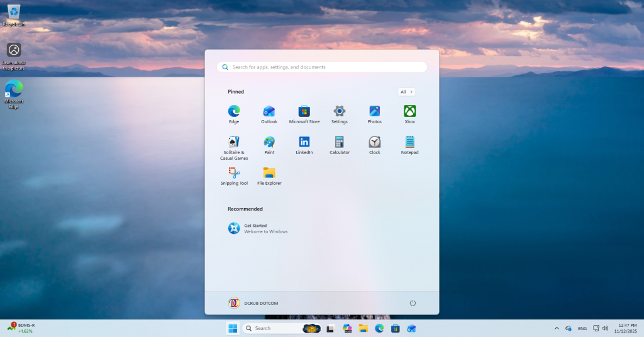This screenshot has width=644, height=337.
Task: Open the network tray icon
Action: tap(596, 328)
